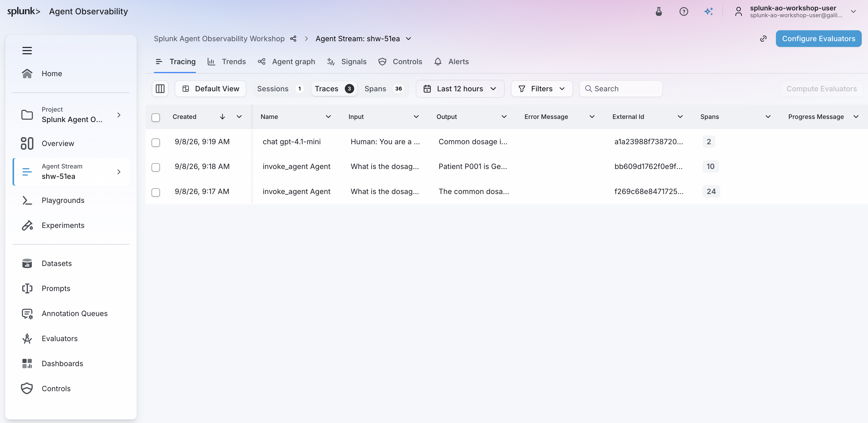Click span count 24 badge
The width and height of the screenshot is (868, 423).
(x=711, y=191)
